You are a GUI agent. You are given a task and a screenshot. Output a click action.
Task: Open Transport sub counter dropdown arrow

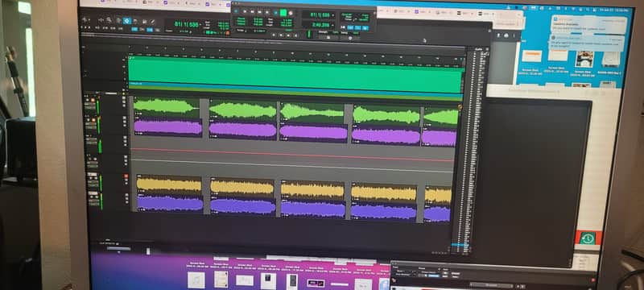[333, 25]
